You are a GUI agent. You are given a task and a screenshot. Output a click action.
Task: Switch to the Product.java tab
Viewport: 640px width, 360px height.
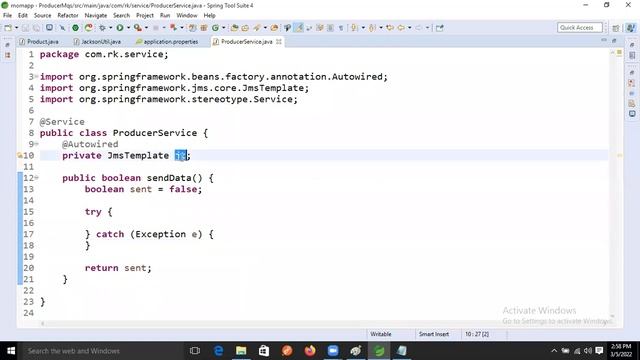coord(39,42)
